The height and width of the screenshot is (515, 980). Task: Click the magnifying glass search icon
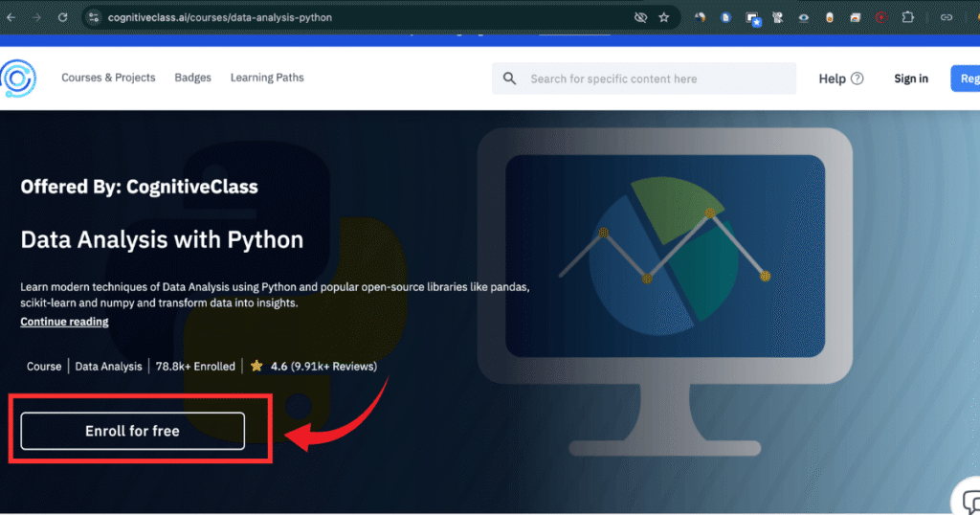click(x=509, y=78)
